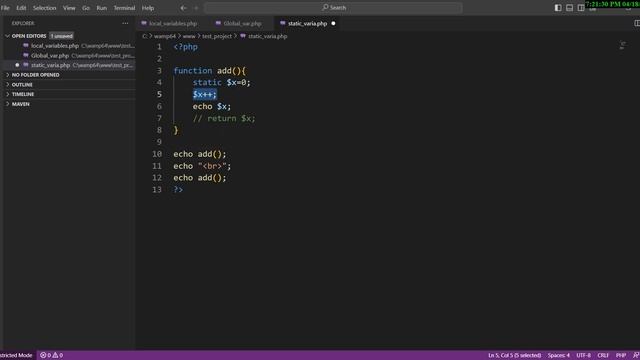Click www in the breadcrumb
The image size is (640, 360).
189,36
